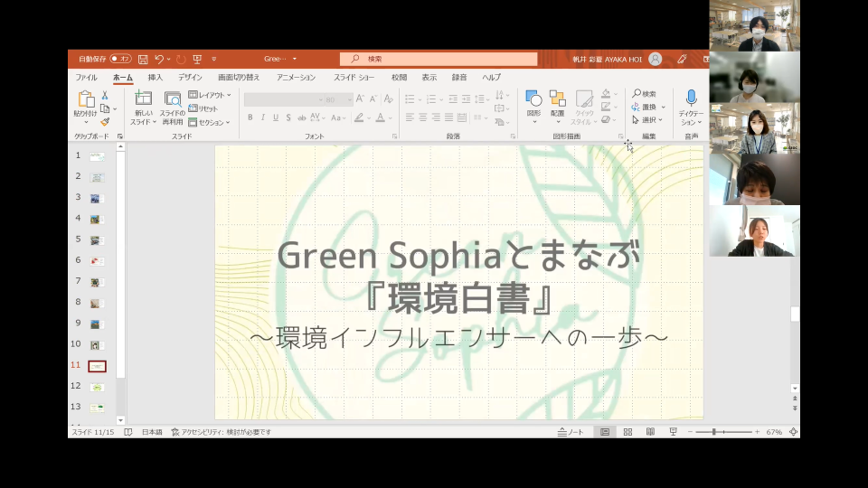This screenshot has height=488, width=868.
Task: Open Quick Styles (クイックスタイル)
Action: pos(583,108)
